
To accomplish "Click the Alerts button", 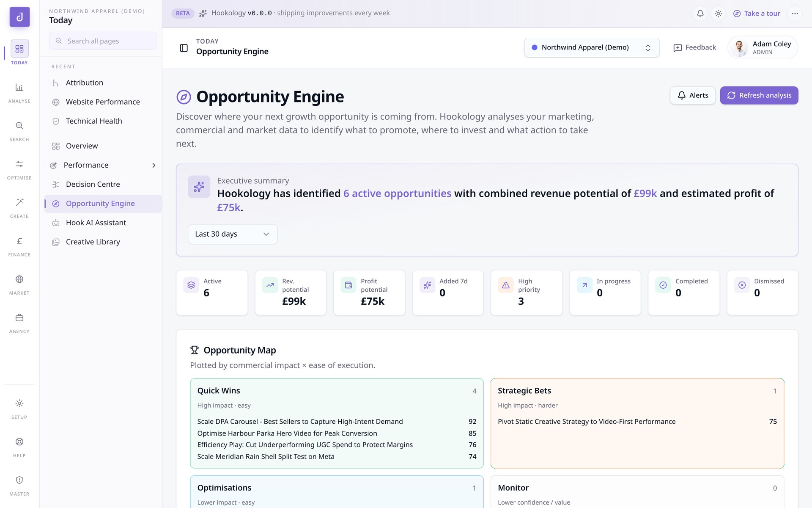I will coord(693,96).
